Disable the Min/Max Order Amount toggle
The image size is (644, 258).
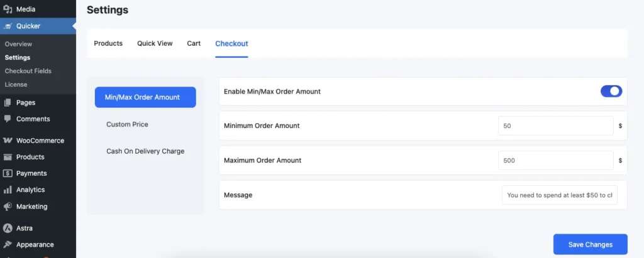click(611, 92)
